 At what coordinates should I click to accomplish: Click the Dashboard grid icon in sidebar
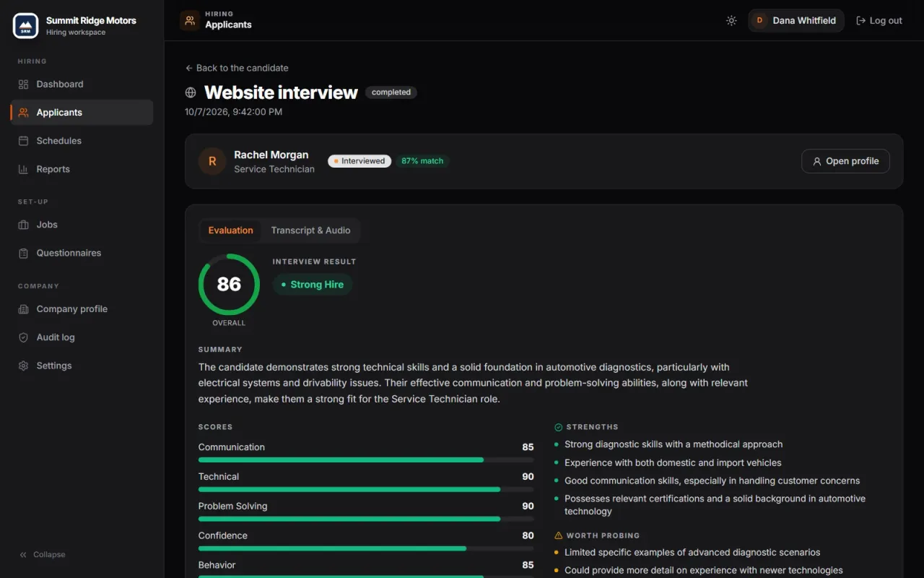(23, 85)
